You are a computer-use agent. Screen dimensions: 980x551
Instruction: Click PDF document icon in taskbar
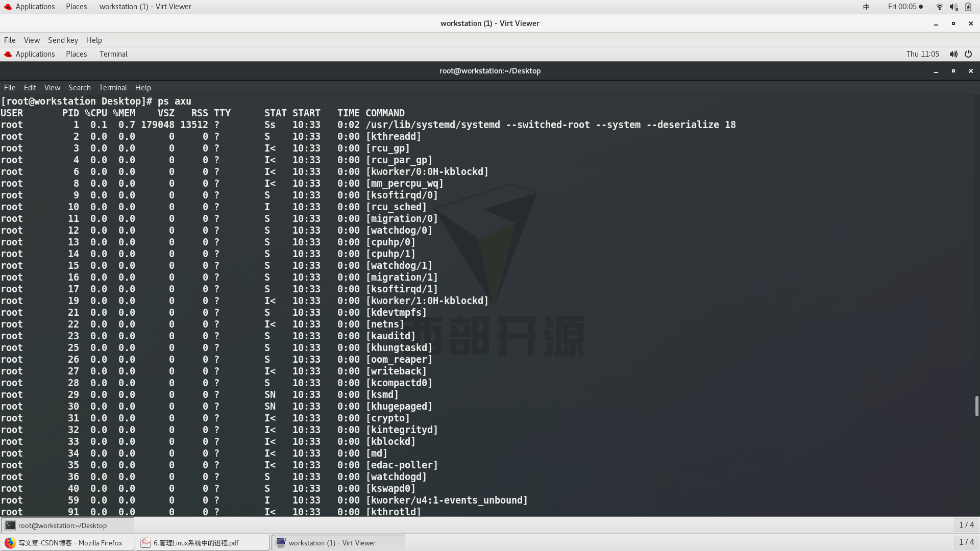coord(145,543)
